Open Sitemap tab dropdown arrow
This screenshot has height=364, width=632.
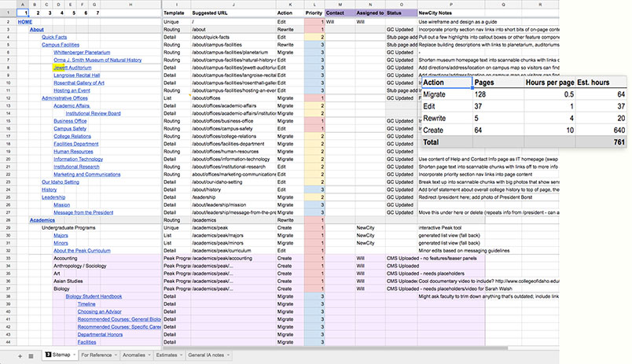click(73, 355)
